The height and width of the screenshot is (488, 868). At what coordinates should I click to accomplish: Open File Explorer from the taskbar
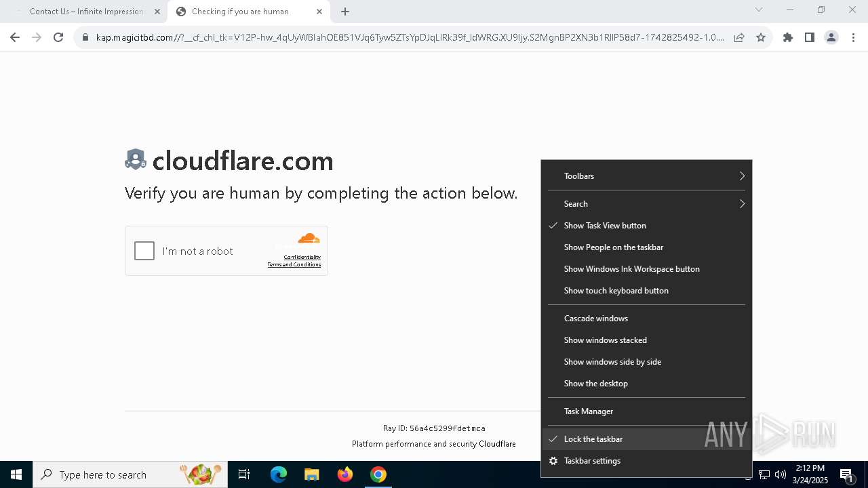coord(311,474)
